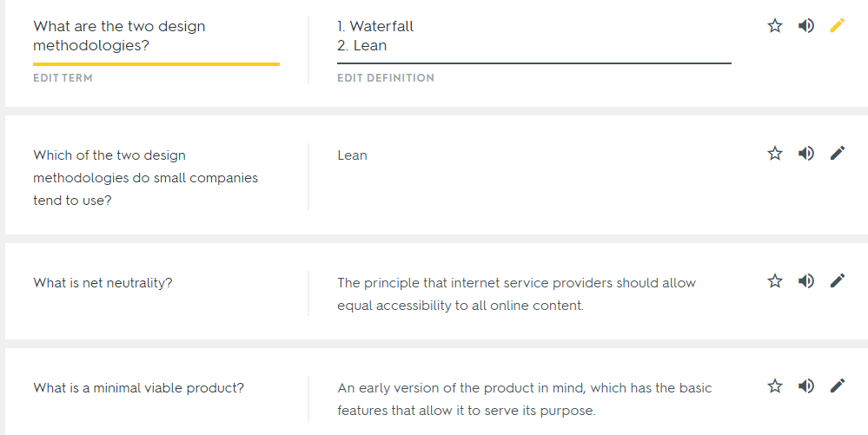Click the term field 'What are the two design methodologies?'

click(120, 36)
